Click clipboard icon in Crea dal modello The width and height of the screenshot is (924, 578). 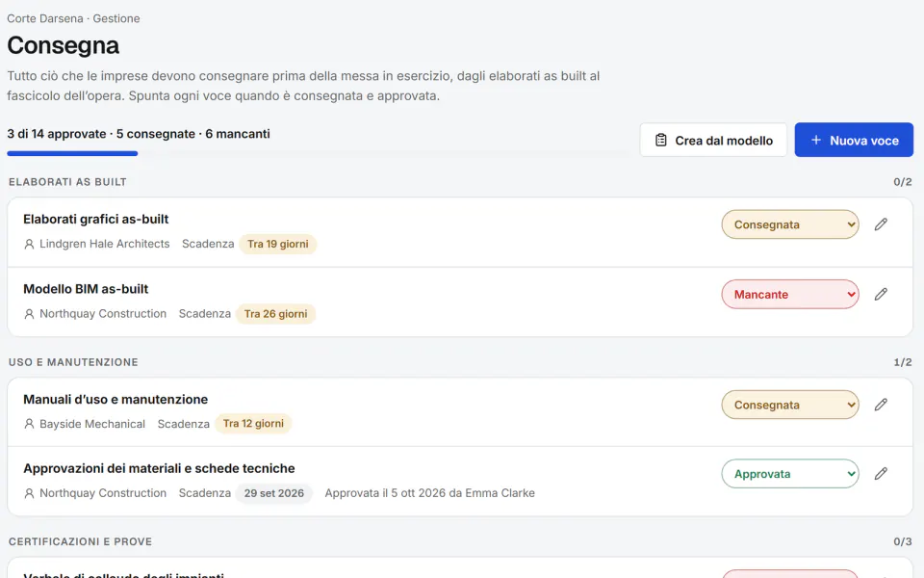point(661,141)
